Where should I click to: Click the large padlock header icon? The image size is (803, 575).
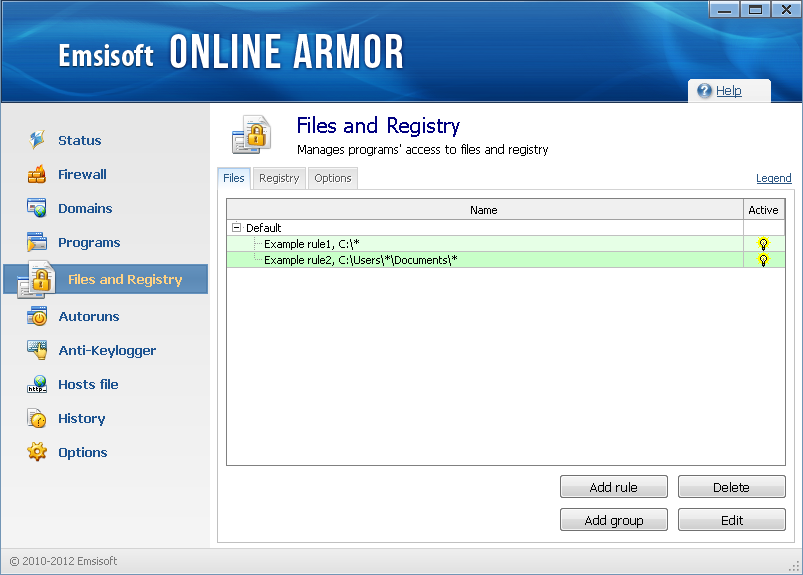pos(251,135)
